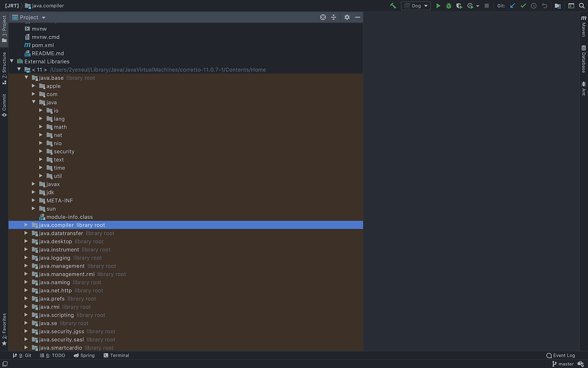
Task: Open the Terminal bottom tab
Action: 116,356
